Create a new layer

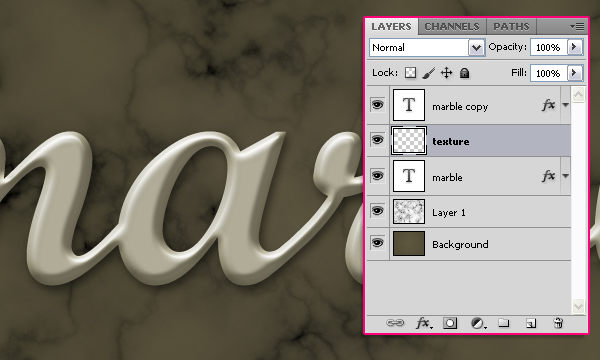[531, 324]
